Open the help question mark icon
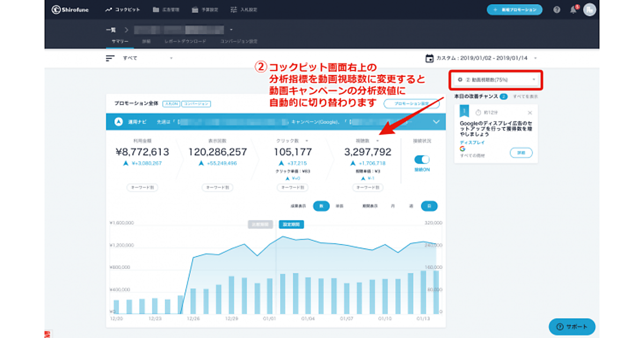This screenshot has height=338, width=644. click(557, 10)
